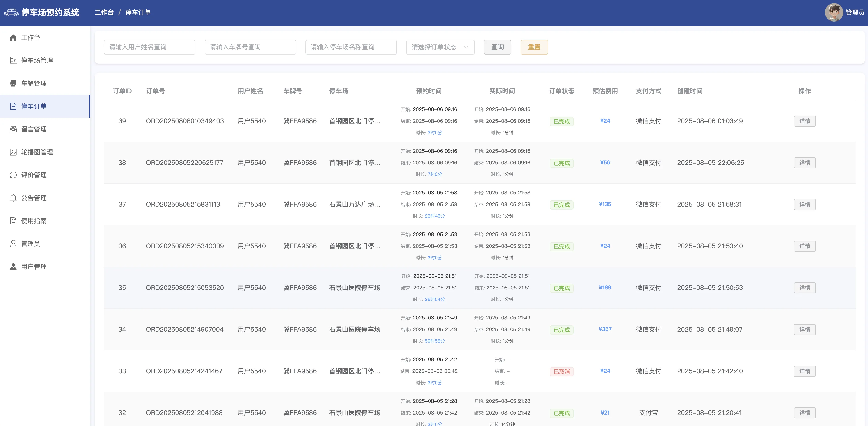Click the 请输入车牌号查询 search box
Image resolution: width=868 pixels, height=426 pixels.
pos(250,47)
